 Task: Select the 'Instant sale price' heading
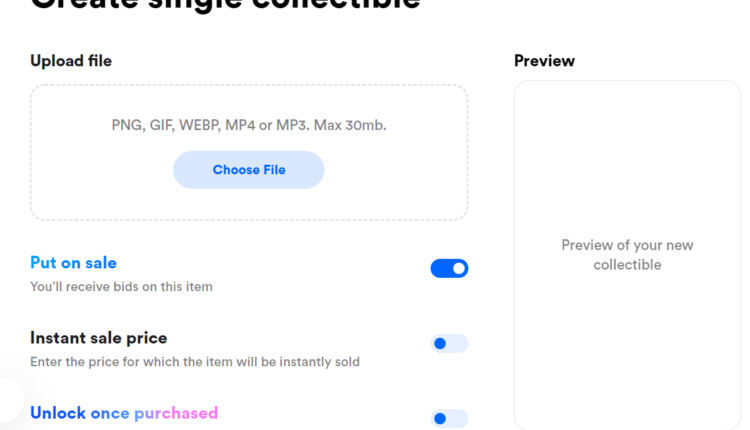click(98, 338)
